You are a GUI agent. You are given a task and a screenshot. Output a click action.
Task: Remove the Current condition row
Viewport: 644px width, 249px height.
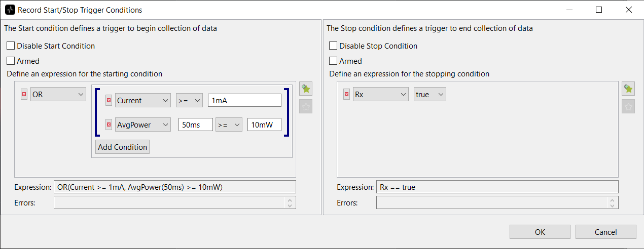point(109,101)
